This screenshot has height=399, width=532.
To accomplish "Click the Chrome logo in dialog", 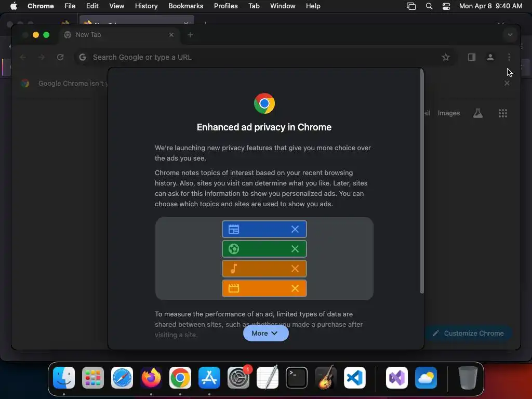I will click(x=264, y=103).
